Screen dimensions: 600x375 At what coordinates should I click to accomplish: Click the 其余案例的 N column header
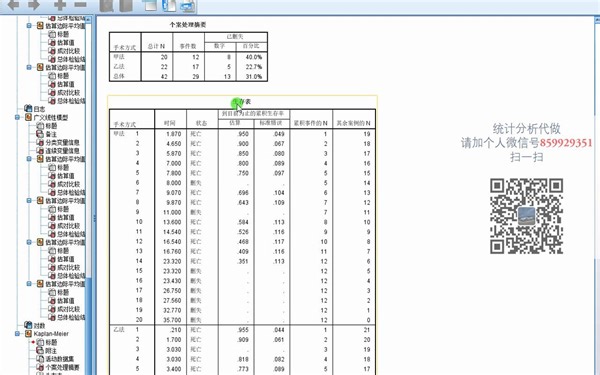[354, 123]
